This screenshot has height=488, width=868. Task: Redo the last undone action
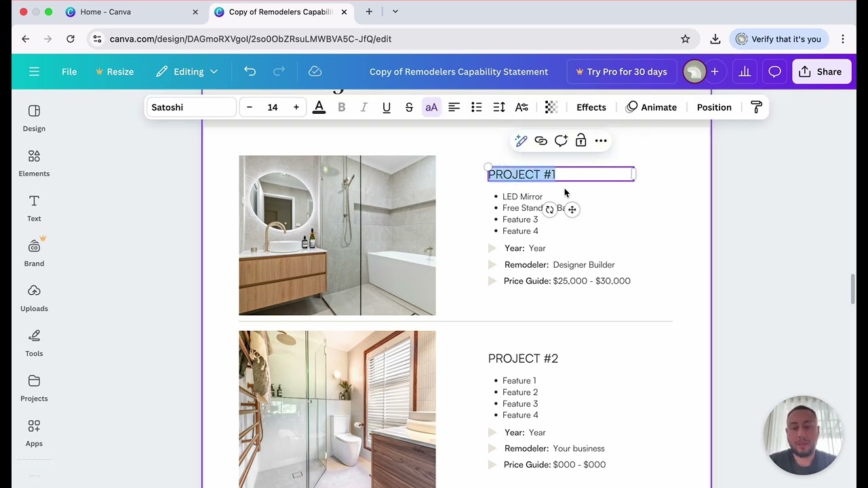[x=279, y=71]
